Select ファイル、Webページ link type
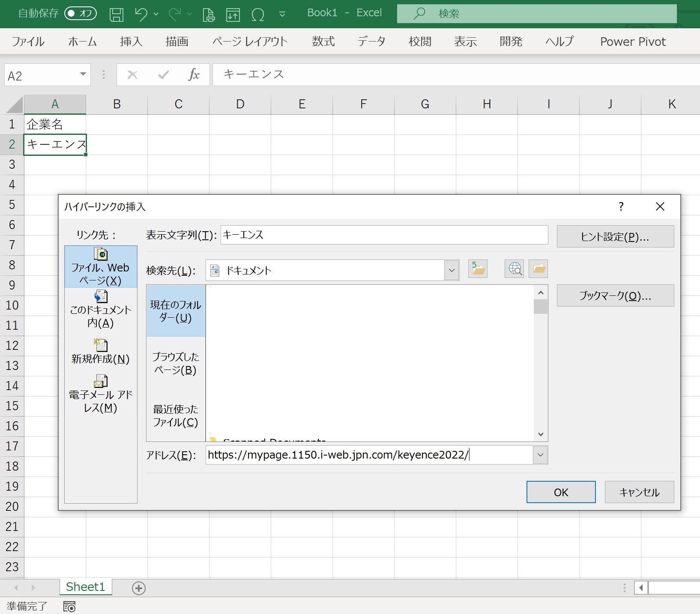 101,266
